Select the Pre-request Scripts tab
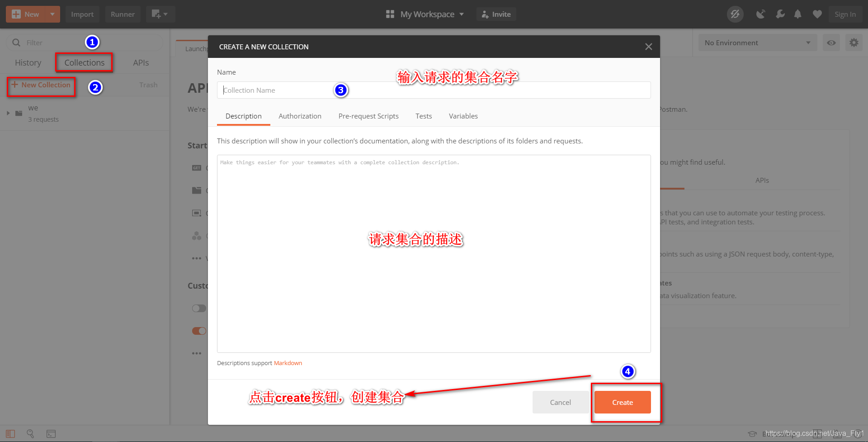The image size is (868, 442). click(368, 116)
